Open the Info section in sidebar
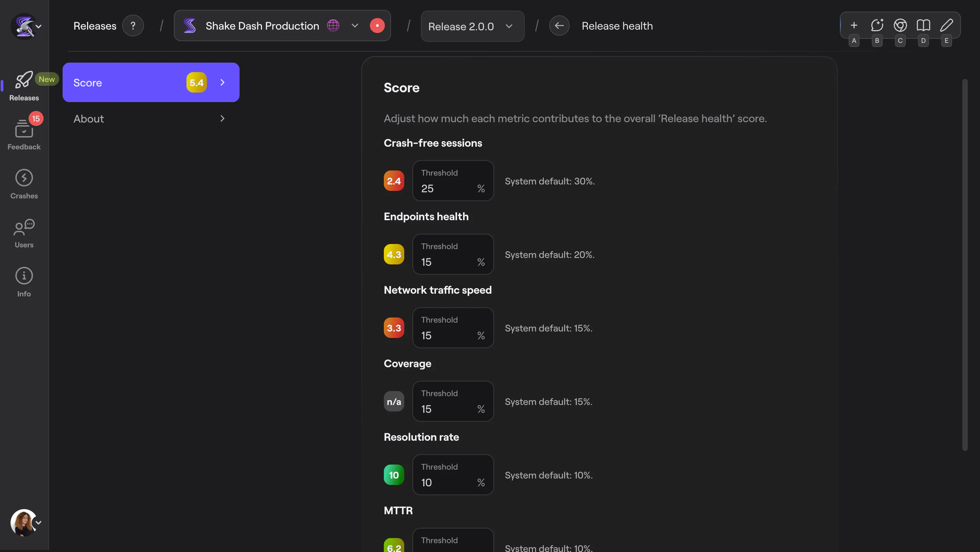Image resolution: width=980 pixels, height=552 pixels. coord(23,282)
